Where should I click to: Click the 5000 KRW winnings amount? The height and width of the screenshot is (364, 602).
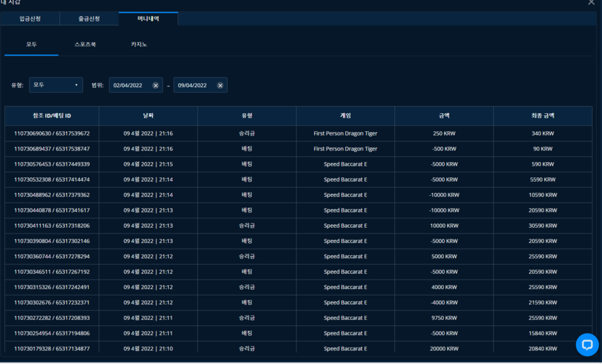[444, 257]
